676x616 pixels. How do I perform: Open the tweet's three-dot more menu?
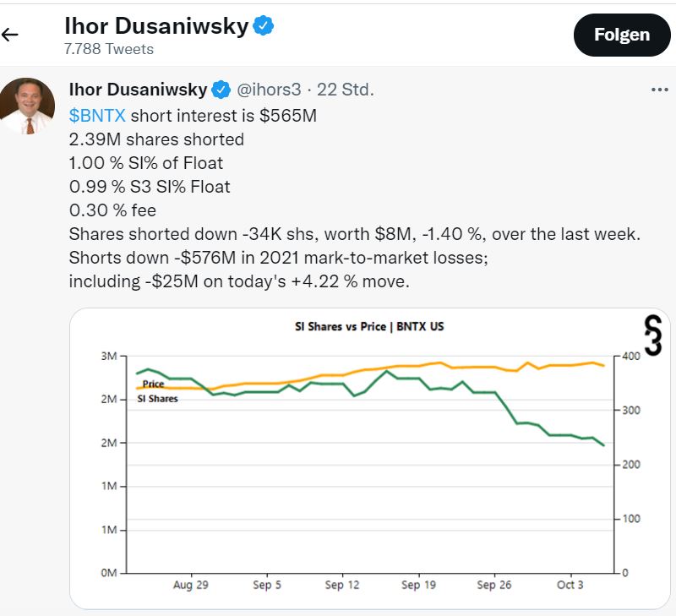tap(659, 90)
